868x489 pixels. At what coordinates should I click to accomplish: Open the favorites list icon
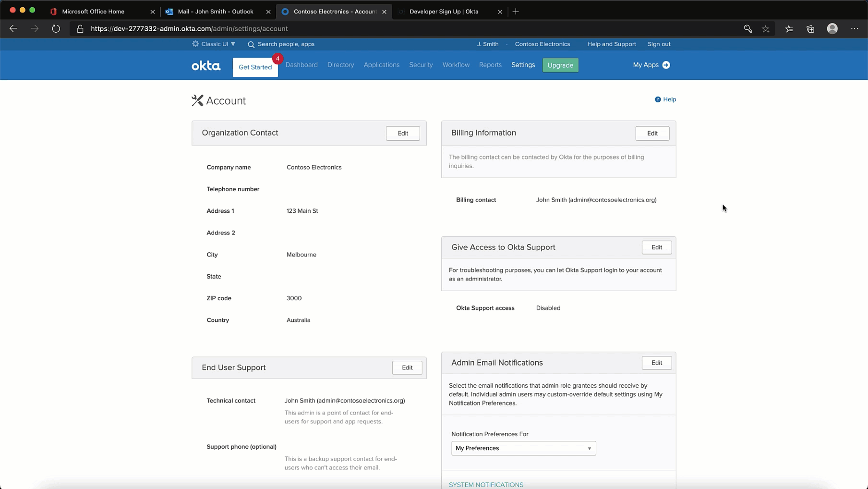[x=789, y=29]
